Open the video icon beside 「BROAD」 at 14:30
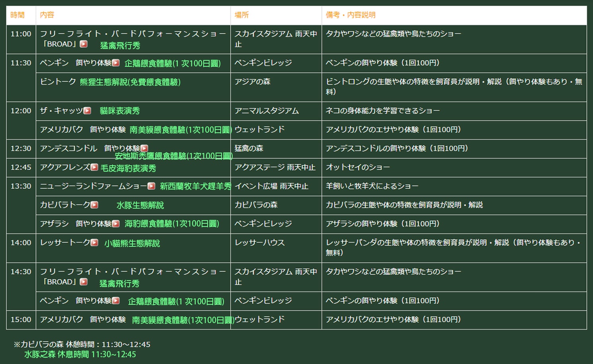Screen dimensions: 593x364 [x=84, y=282]
